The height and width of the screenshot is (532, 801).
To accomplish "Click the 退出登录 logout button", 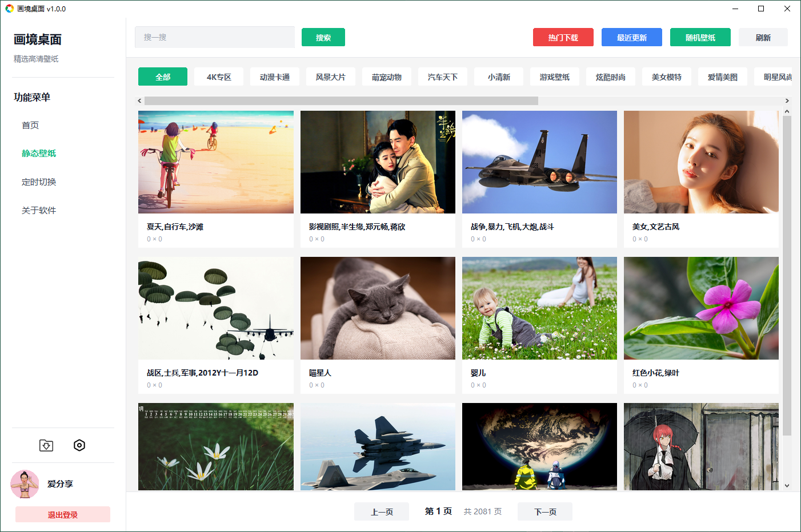I will pyautogui.click(x=63, y=514).
